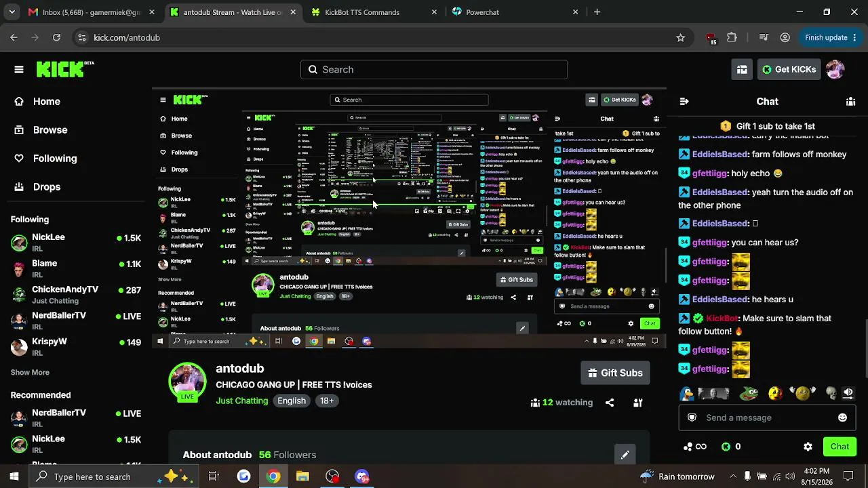The image size is (868, 488).
Task: Open the emote volume control icon
Action: pyautogui.click(x=848, y=393)
